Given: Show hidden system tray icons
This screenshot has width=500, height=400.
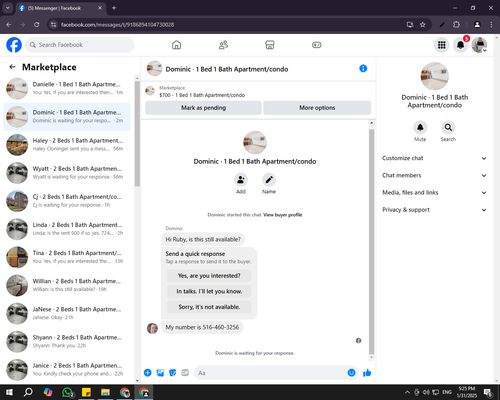Looking at the screenshot, I should [x=407, y=392].
